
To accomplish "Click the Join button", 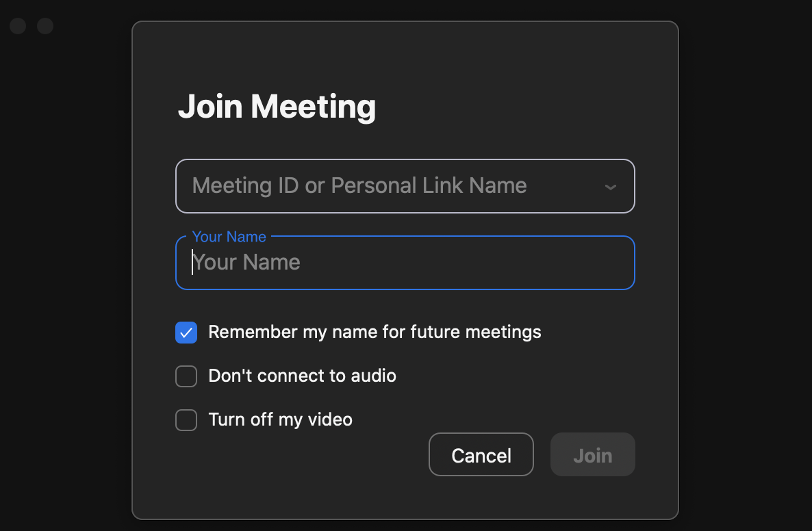I will click(x=592, y=455).
